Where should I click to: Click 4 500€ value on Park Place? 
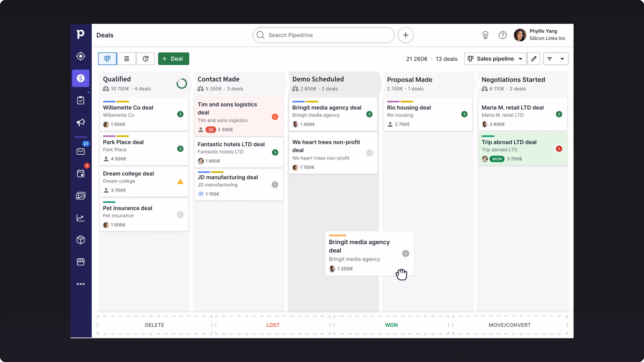tap(119, 159)
